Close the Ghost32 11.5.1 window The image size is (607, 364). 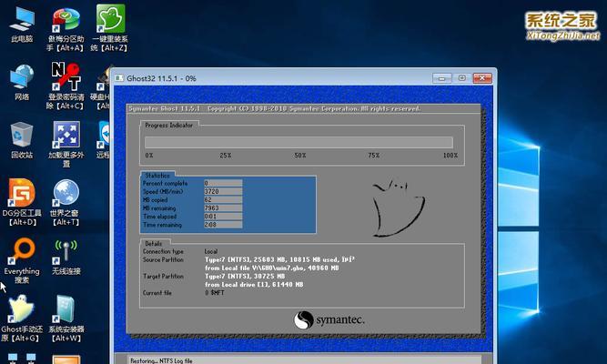pyautogui.click(x=482, y=78)
